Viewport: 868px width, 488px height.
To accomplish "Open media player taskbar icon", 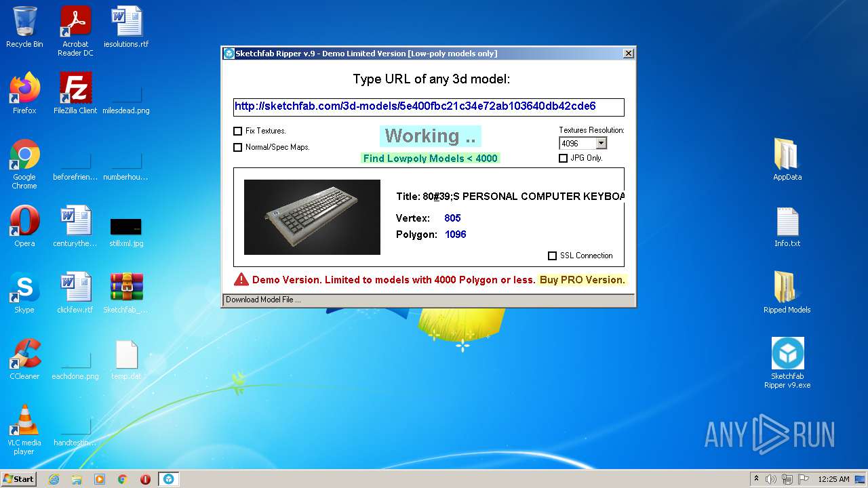I will pyautogui.click(x=100, y=479).
